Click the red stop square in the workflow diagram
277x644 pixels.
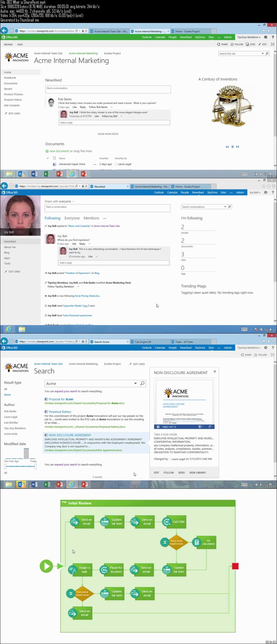pyautogui.click(x=235, y=566)
